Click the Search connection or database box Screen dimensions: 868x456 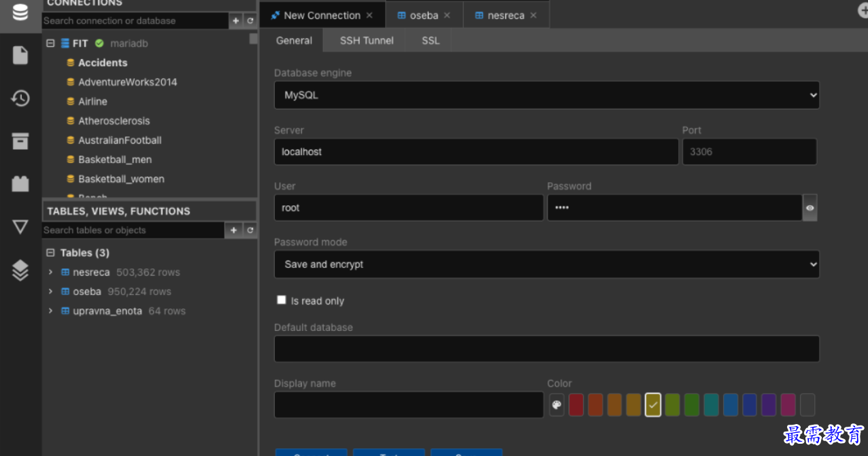coord(135,21)
